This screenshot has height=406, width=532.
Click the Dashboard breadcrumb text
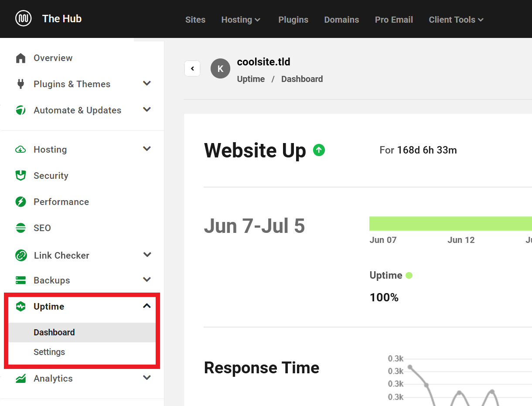click(302, 79)
